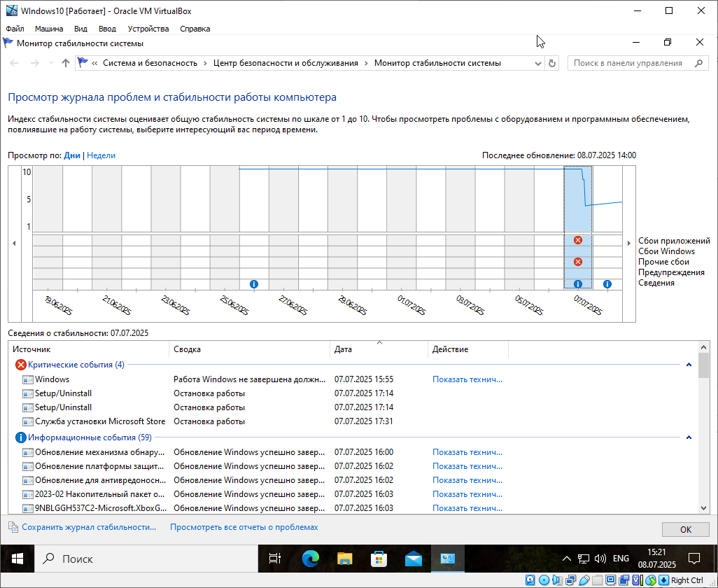Open the Windows Start menu
Image resolution: width=718 pixels, height=588 pixels.
pyautogui.click(x=17, y=559)
